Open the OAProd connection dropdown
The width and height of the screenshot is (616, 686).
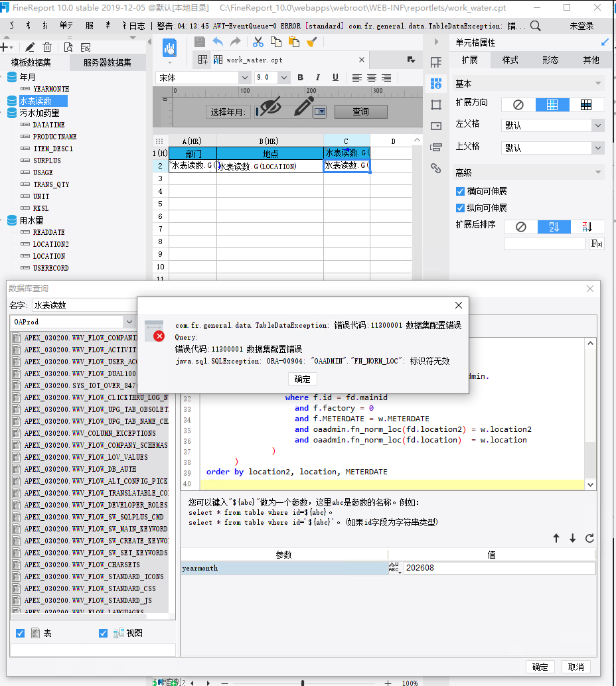pos(129,322)
